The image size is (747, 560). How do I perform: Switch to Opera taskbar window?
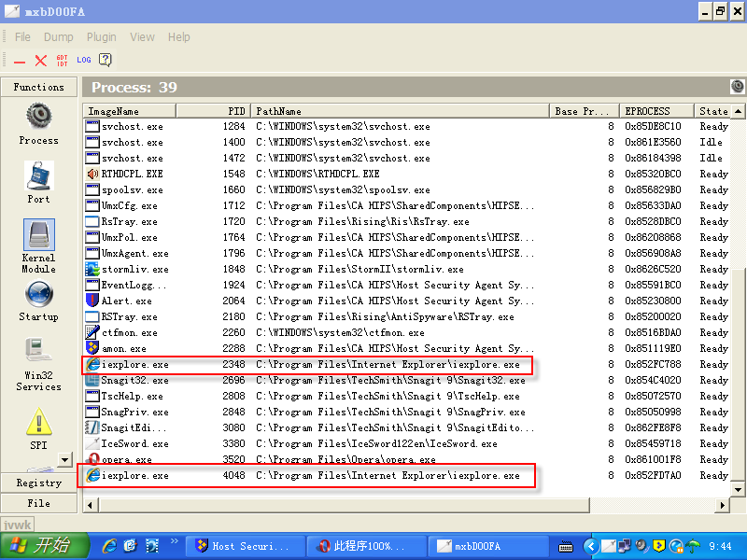(366, 546)
